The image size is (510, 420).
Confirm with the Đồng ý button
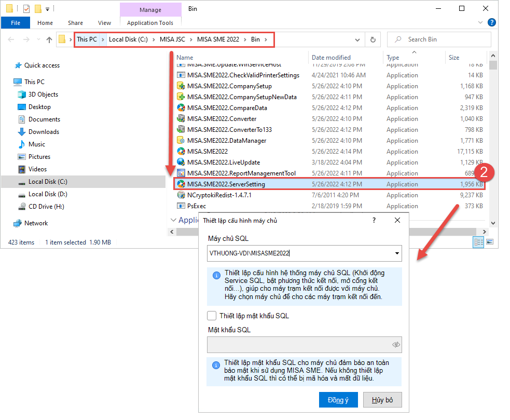pyautogui.click(x=338, y=400)
